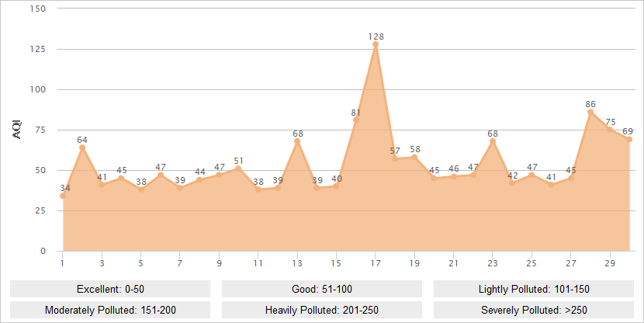Screen dimensions: 644x323
Task: Select the day 25 data point valued 47
Action: (531, 175)
